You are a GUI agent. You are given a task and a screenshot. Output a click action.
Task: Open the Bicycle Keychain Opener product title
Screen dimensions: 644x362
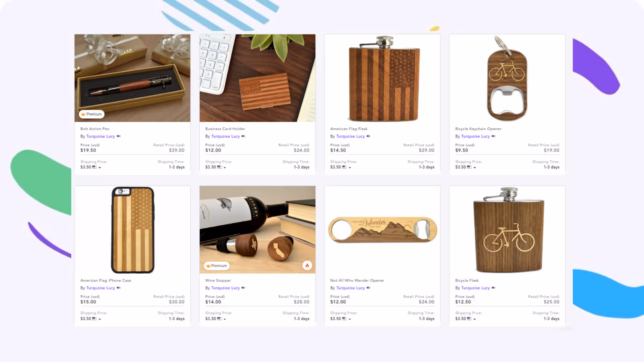click(478, 129)
